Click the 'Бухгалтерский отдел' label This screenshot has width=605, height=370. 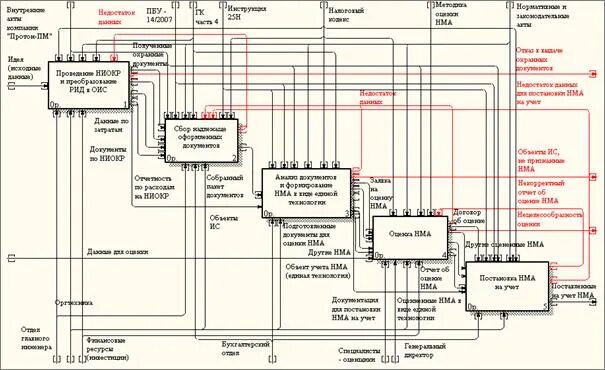click(x=245, y=348)
